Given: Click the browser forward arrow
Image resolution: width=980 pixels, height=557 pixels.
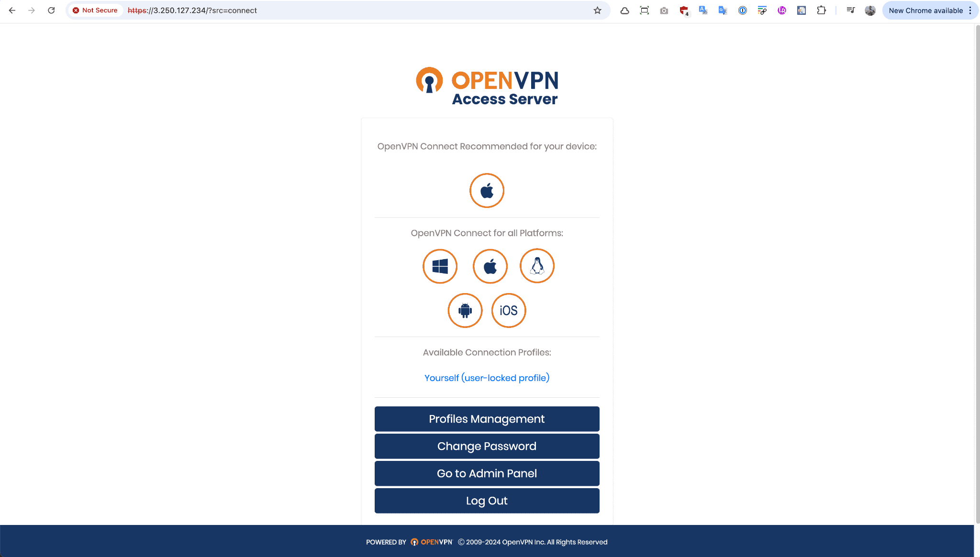Looking at the screenshot, I should point(32,10).
